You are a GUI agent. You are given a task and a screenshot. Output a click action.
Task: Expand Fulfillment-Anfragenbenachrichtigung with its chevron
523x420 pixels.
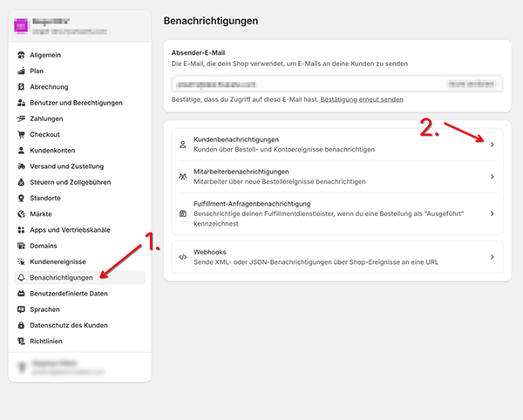pyautogui.click(x=492, y=213)
